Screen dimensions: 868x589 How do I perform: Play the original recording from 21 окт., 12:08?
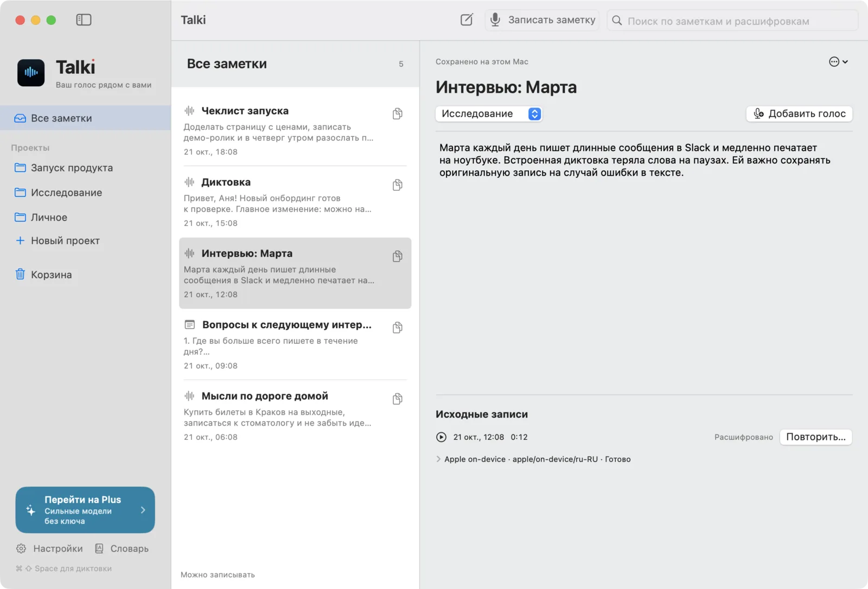pos(441,437)
